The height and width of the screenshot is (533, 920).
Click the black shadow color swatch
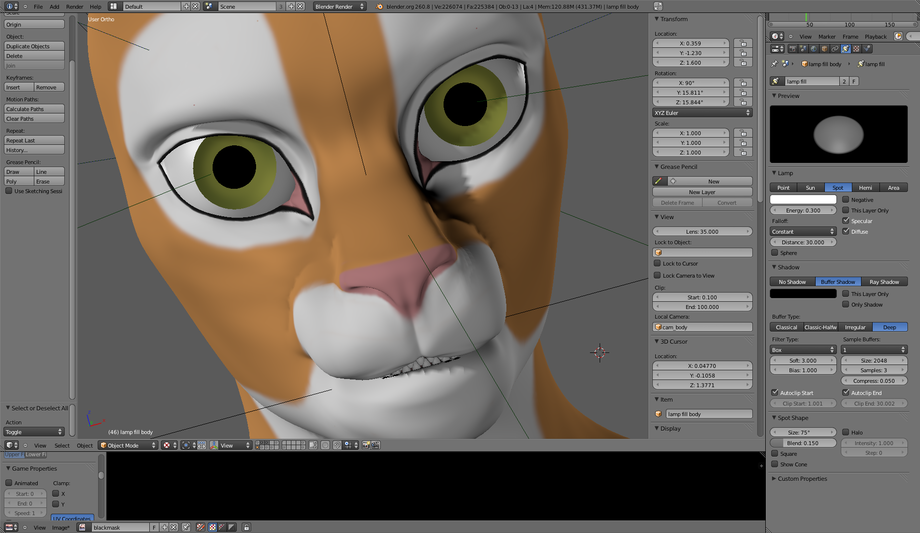(x=803, y=294)
